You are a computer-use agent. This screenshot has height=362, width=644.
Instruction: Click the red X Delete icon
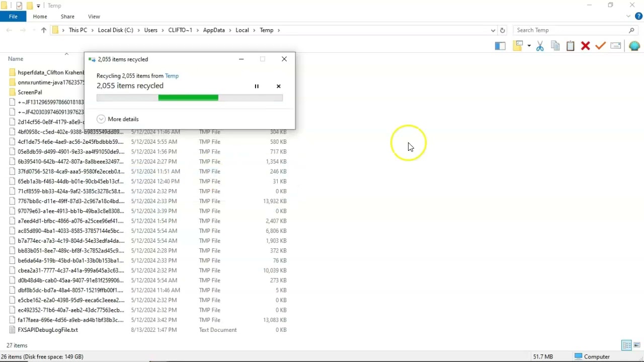585,46
